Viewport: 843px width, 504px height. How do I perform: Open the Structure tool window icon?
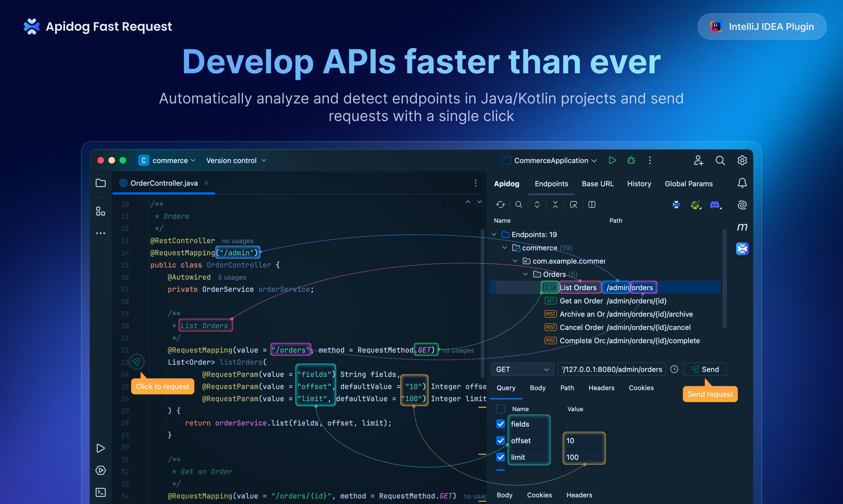pos(101,211)
